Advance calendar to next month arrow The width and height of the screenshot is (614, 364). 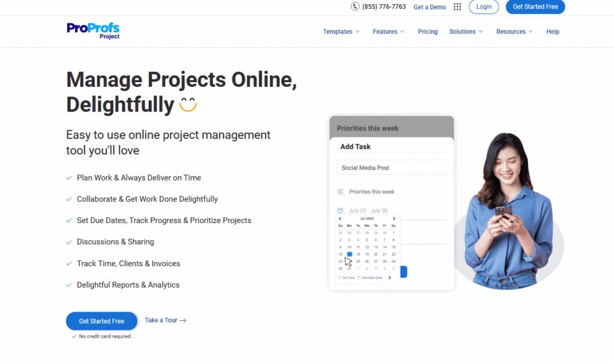tap(393, 219)
